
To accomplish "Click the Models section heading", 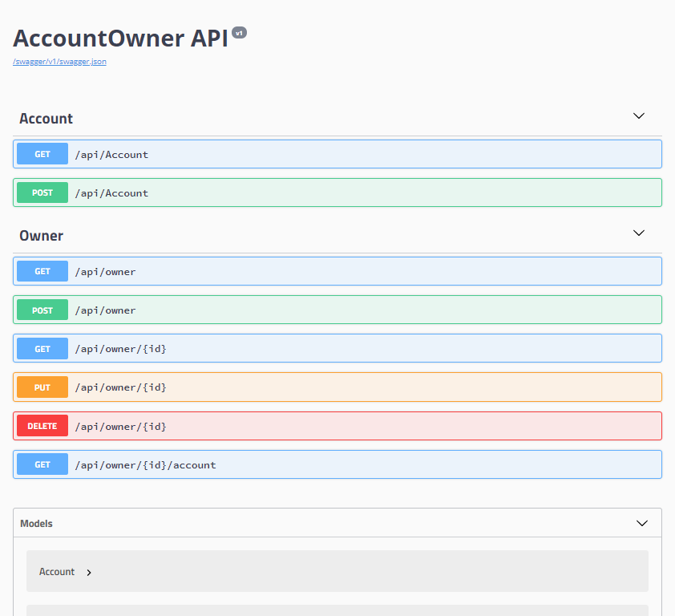I will [x=36, y=524].
